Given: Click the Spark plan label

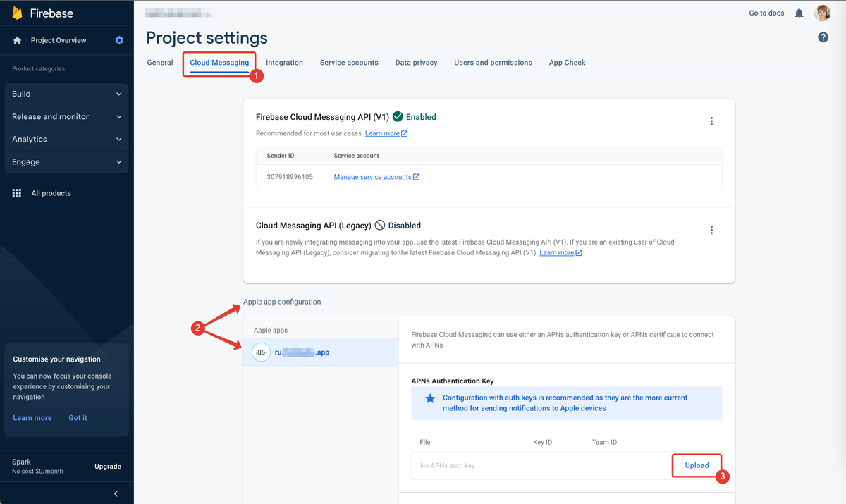Looking at the screenshot, I should pos(21,462).
